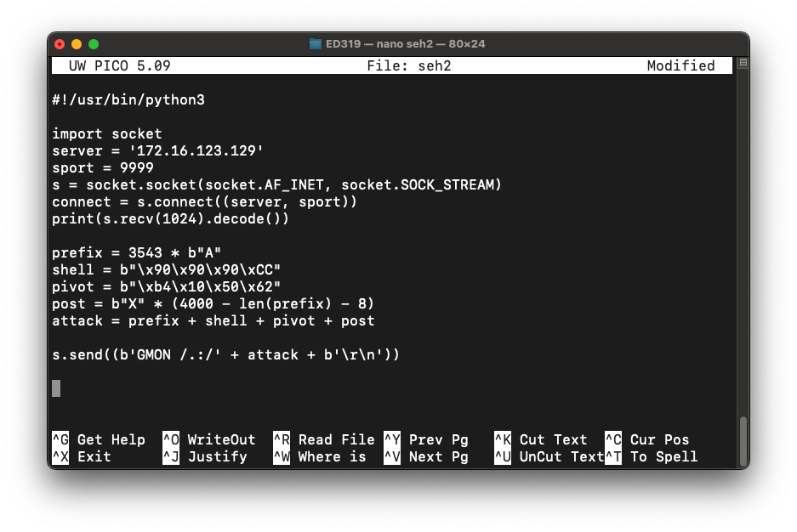Click the 'shell = b"\x90...' line

[166, 269]
